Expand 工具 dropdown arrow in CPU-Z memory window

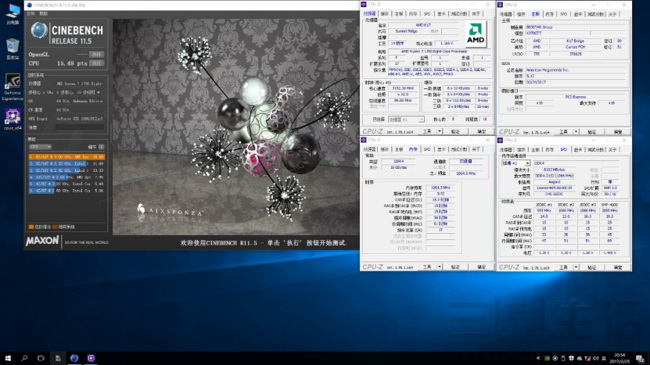click(x=439, y=267)
